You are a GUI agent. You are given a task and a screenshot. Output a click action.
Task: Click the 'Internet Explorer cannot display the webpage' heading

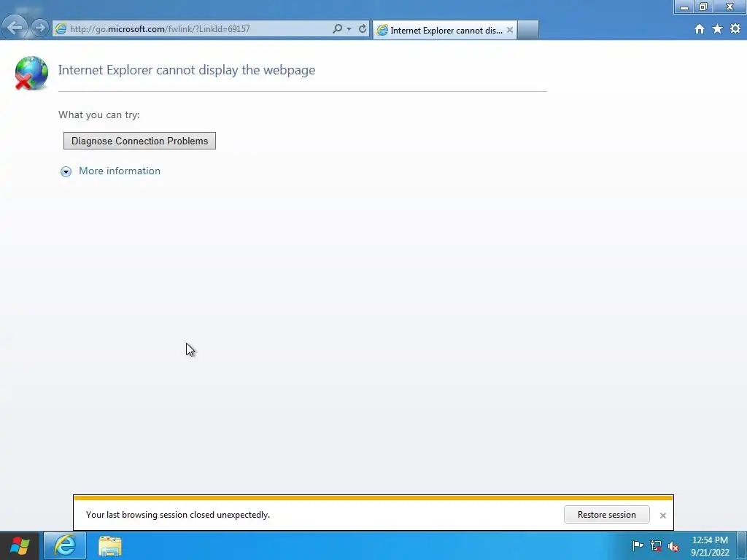(187, 70)
